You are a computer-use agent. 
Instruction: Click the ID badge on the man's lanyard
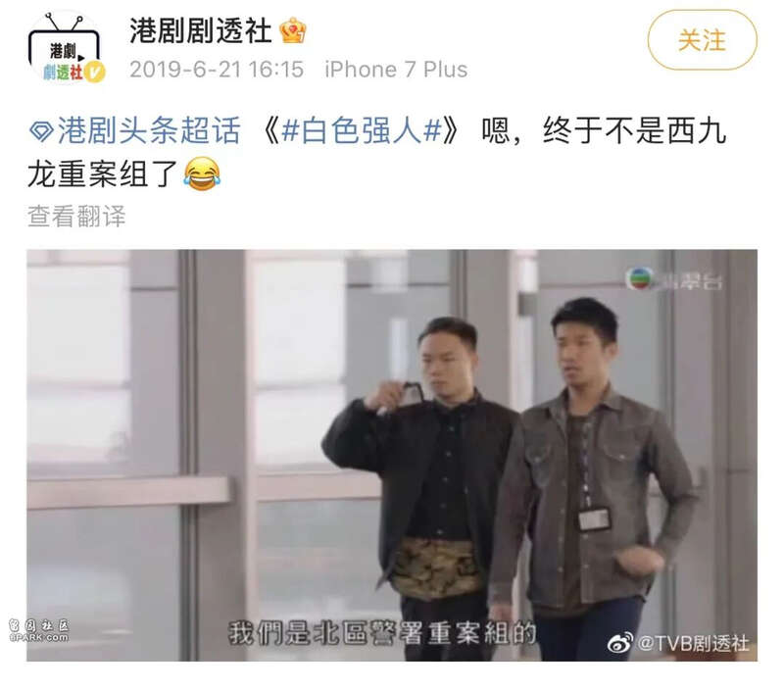(594, 519)
